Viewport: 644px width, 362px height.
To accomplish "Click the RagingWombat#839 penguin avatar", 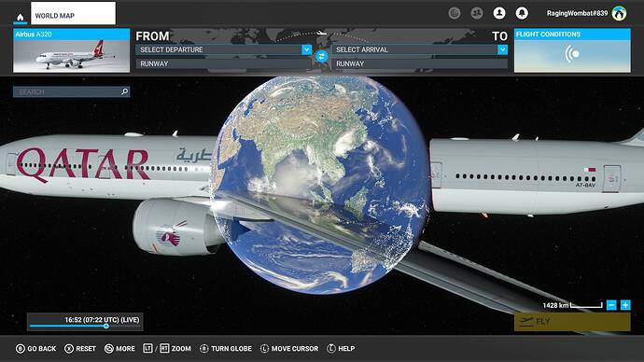I will pos(620,13).
